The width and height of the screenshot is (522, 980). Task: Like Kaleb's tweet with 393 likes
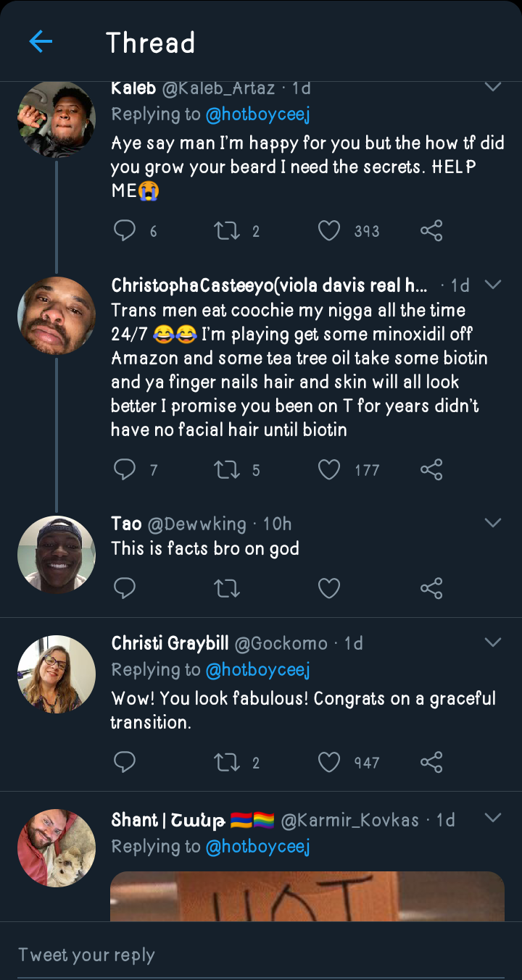click(x=329, y=231)
